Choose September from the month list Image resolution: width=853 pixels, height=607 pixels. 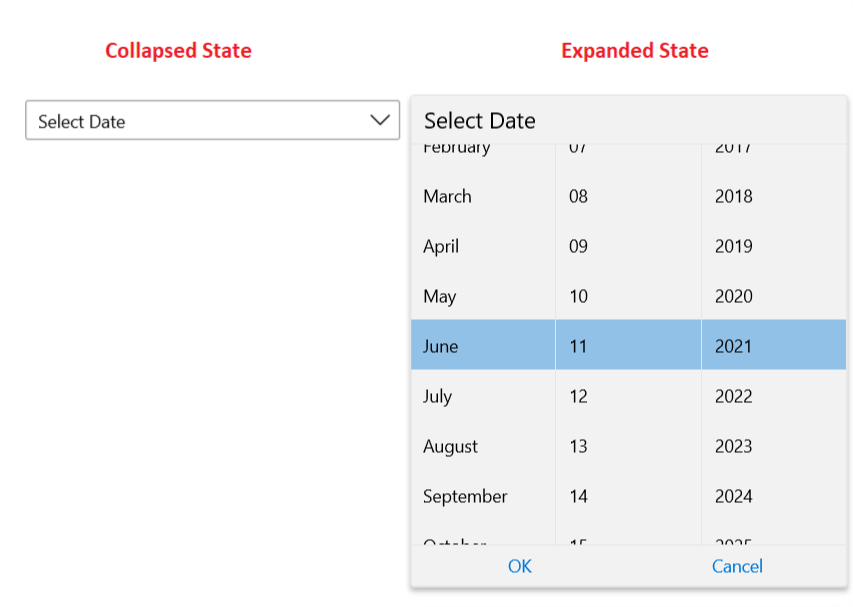point(482,496)
